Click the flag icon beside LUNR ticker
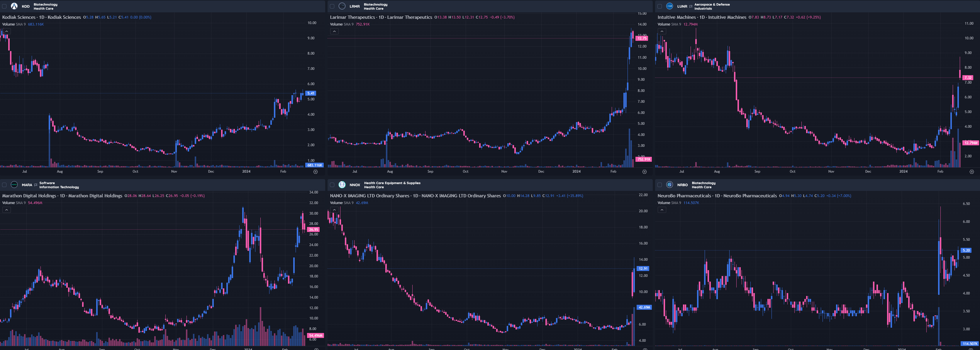 (691, 6)
